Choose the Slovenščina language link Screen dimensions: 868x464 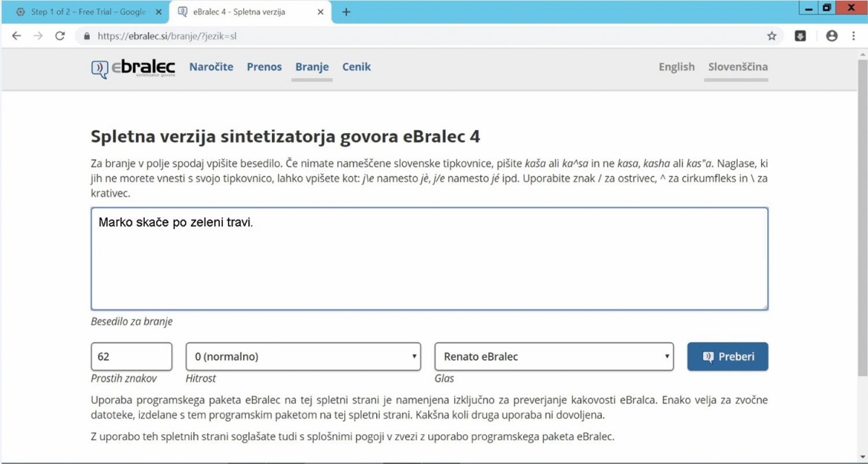coord(738,67)
